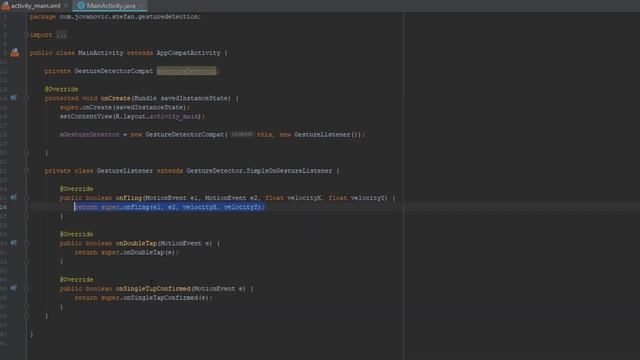Click GestureDetector.SimpleOnGestureListener superclass

pos(259,171)
